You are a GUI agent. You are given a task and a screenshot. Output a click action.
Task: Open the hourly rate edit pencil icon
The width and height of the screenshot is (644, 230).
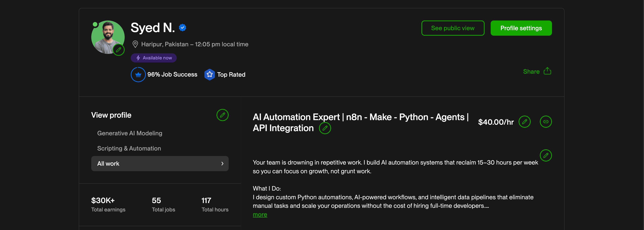pos(525,122)
